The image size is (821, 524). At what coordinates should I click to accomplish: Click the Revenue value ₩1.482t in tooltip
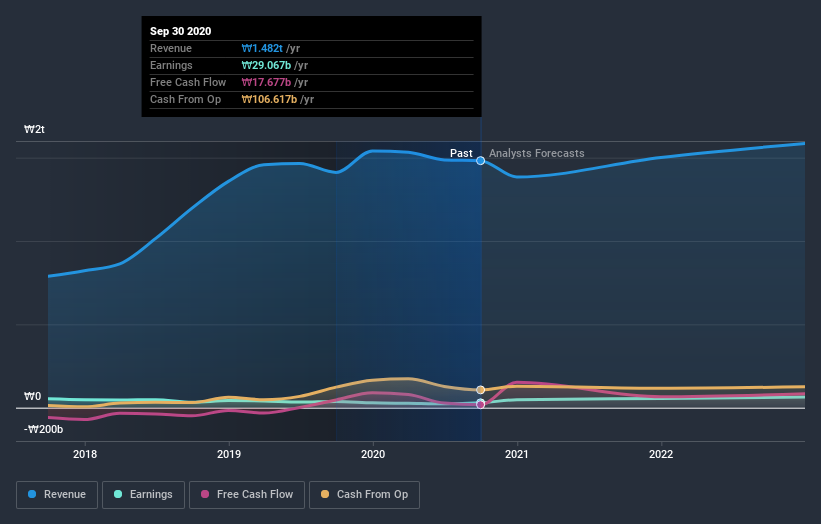(262, 48)
